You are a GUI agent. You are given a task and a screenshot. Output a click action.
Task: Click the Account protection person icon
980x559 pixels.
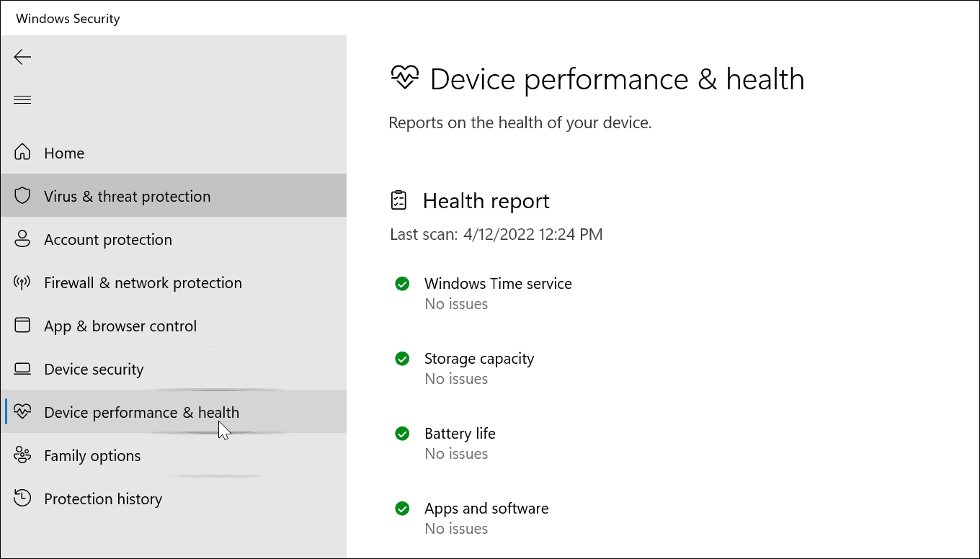point(22,238)
